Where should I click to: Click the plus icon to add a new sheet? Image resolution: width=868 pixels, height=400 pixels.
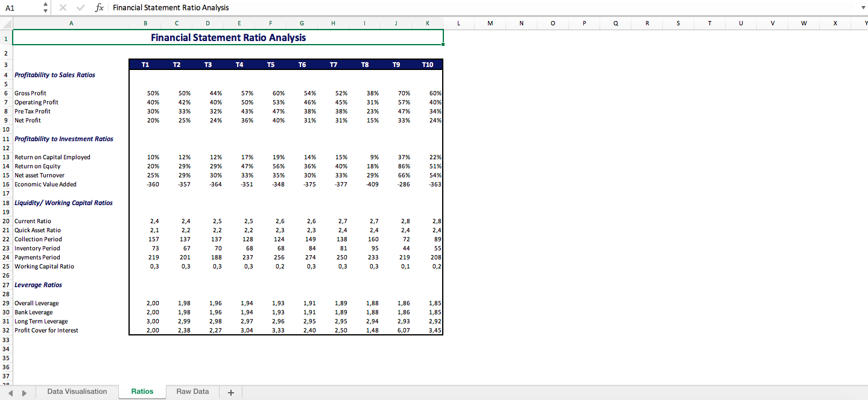point(230,392)
